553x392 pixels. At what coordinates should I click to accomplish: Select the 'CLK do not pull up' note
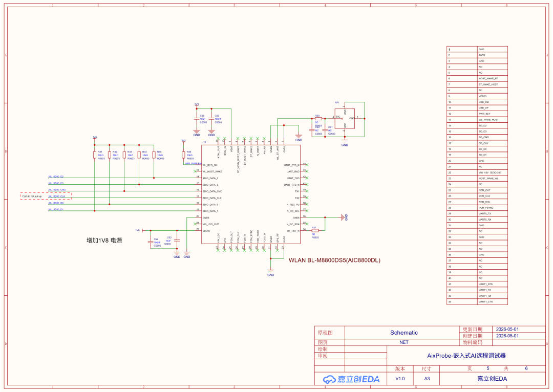[x=32, y=197]
